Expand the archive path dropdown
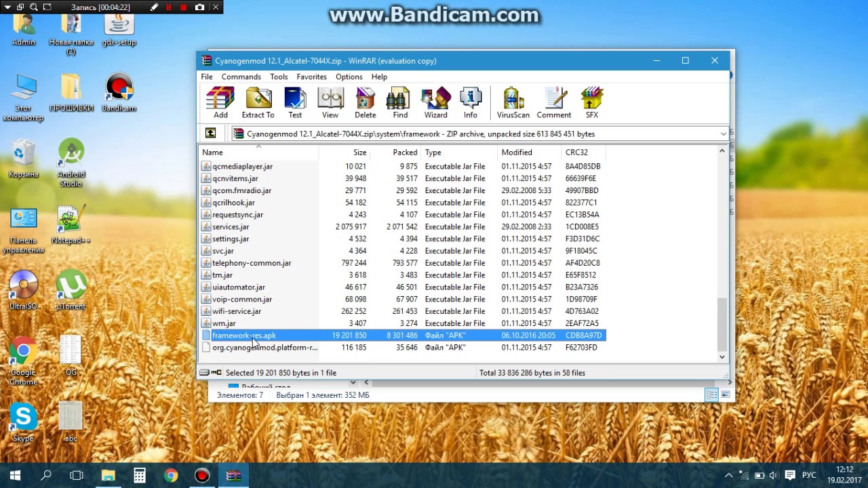The image size is (868, 488). (x=723, y=134)
